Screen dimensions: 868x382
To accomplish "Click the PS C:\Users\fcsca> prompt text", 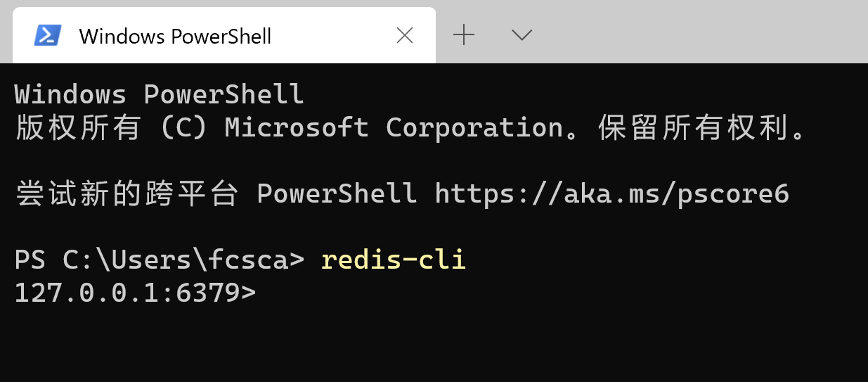I will click(160, 260).
